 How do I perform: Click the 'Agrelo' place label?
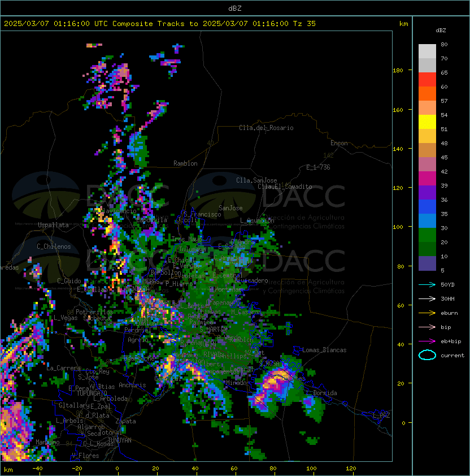pyautogui.click(x=138, y=340)
